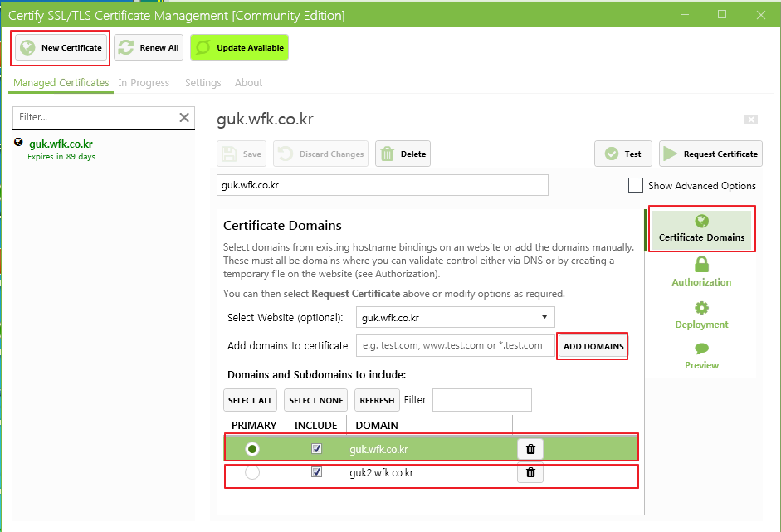Click REFRESH domains button

tap(377, 401)
